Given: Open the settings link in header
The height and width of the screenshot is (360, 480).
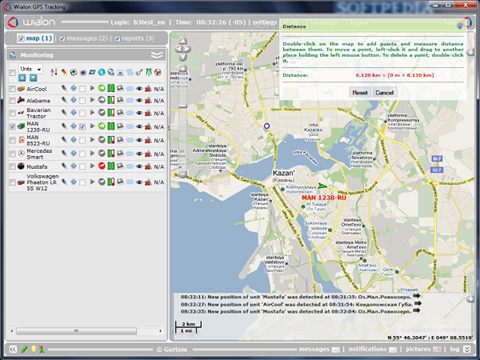Looking at the screenshot, I should (x=265, y=22).
